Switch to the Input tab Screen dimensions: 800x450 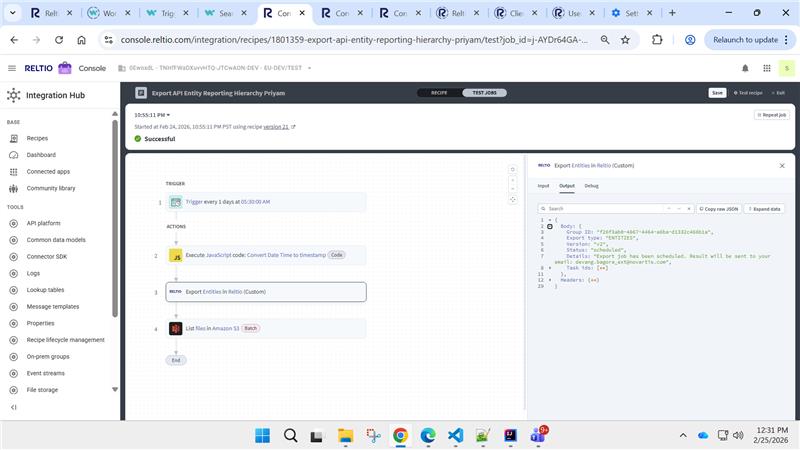[x=543, y=186]
